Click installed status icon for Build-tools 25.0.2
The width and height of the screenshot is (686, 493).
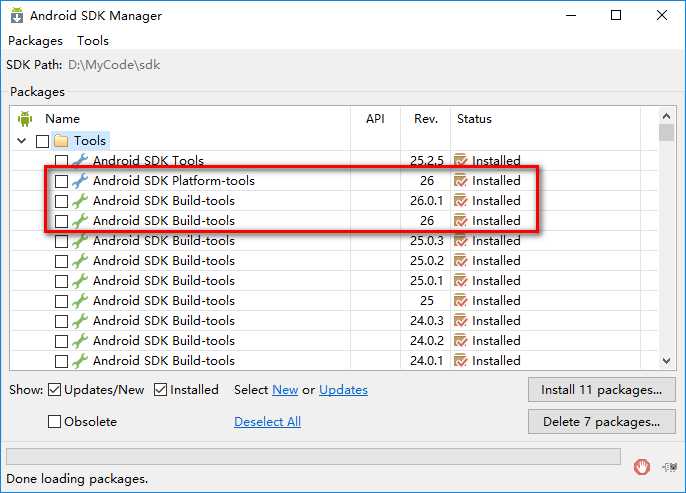click(461, 261)
